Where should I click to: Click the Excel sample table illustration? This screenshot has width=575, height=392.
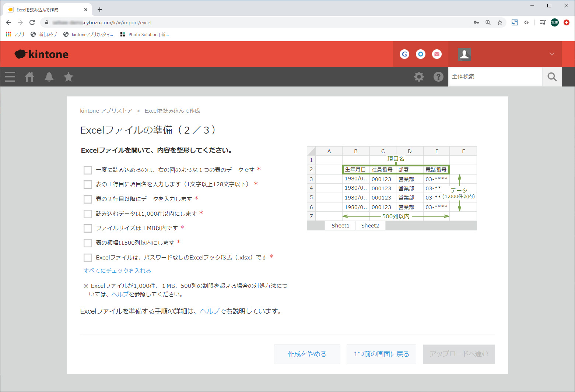392,188
